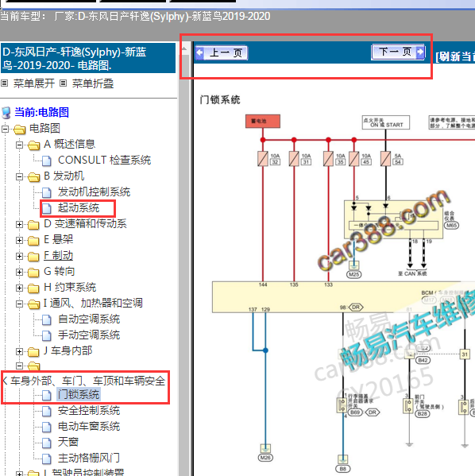
Task: Select the F 制动 folder label
Action: [58, 256]
